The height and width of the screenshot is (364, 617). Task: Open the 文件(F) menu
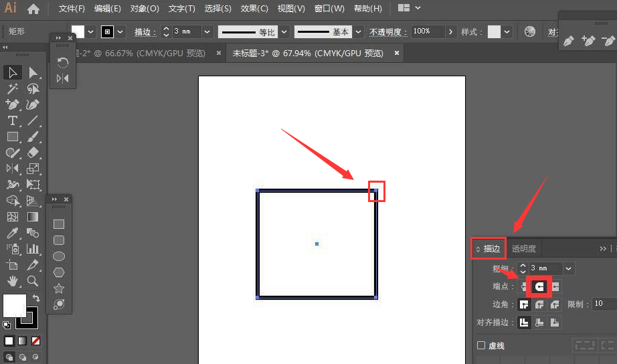pyautogui.click(x=72, y=9)
